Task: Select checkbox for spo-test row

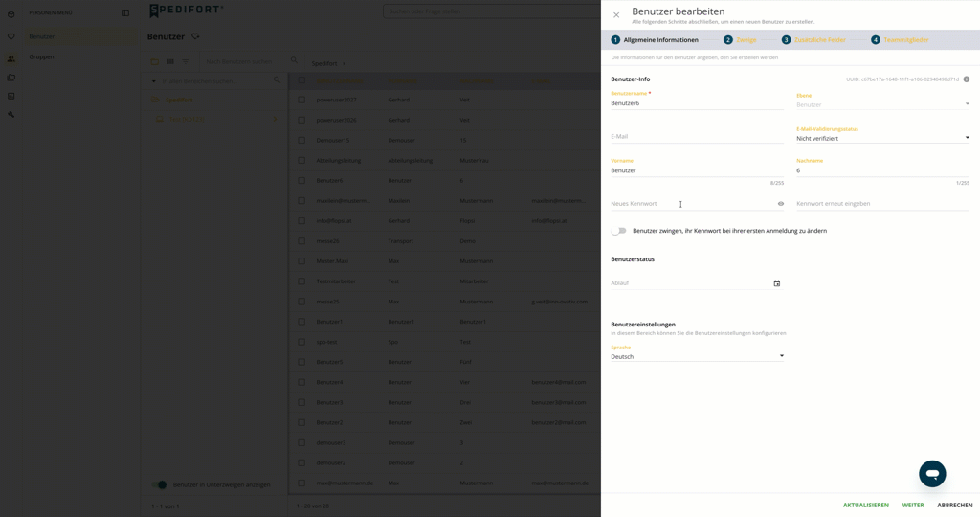Action: pos(301,342)
